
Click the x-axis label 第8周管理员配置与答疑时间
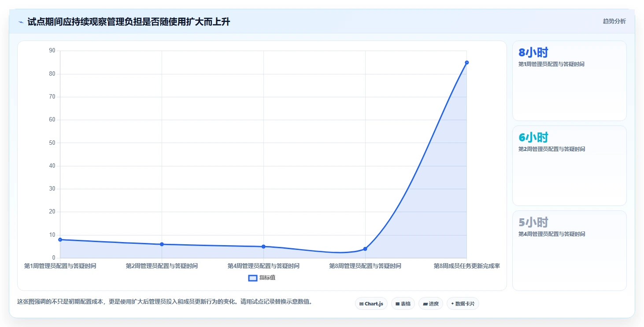[365, 266]
